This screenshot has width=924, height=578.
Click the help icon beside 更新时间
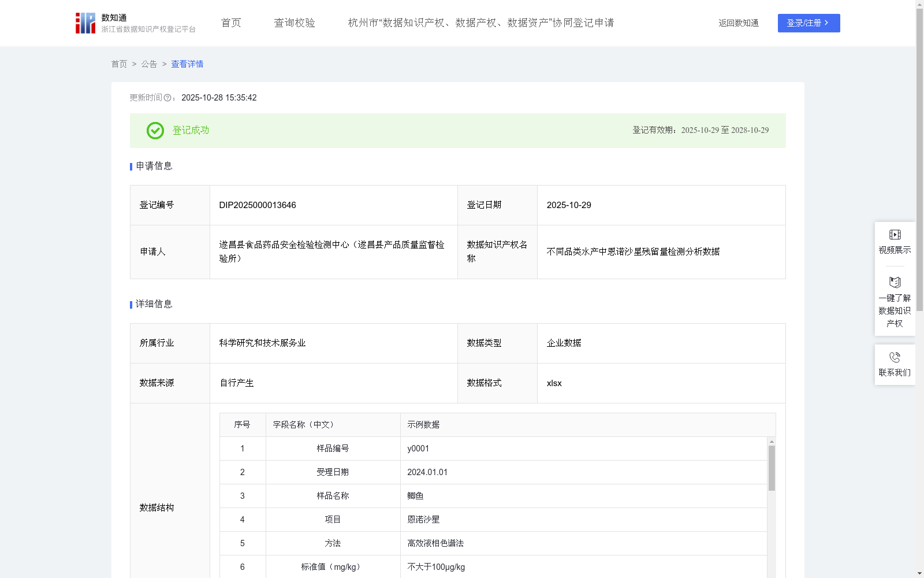(x=167, y=98)
